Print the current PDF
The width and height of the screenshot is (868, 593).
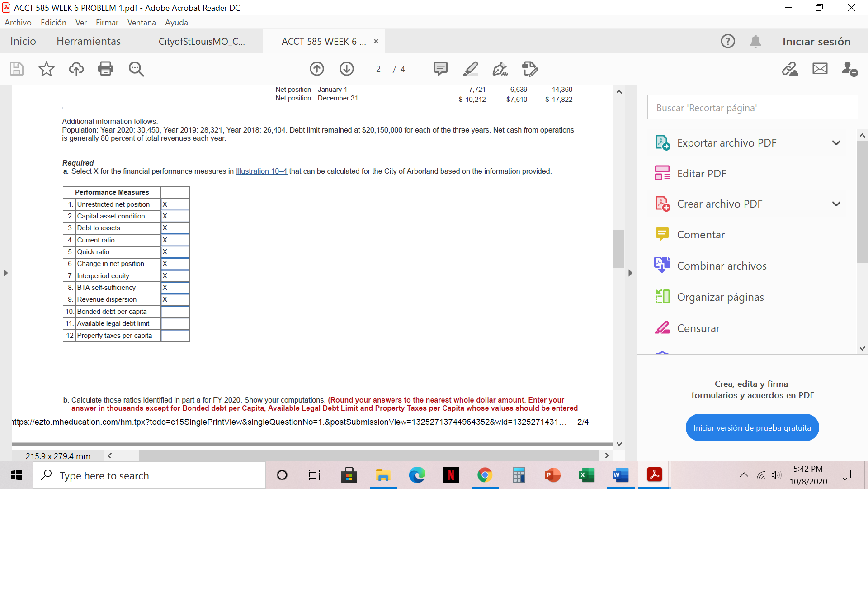point(105,69)
